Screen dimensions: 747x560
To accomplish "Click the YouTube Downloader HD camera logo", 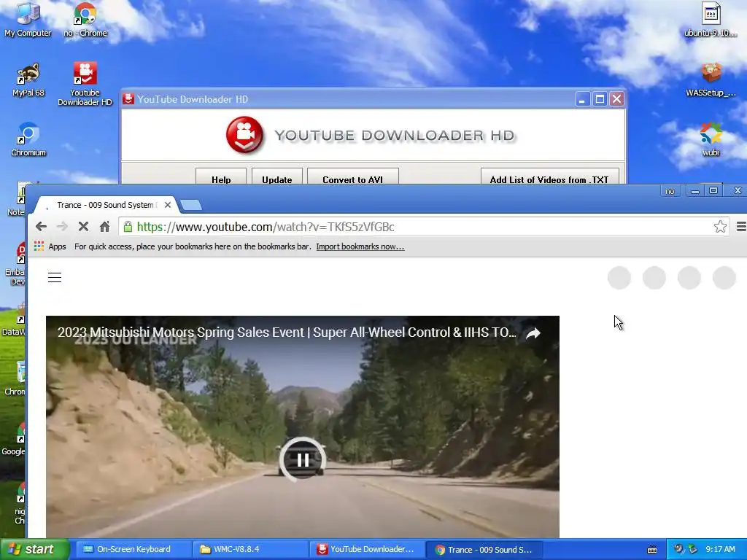I will coord(244,135).
